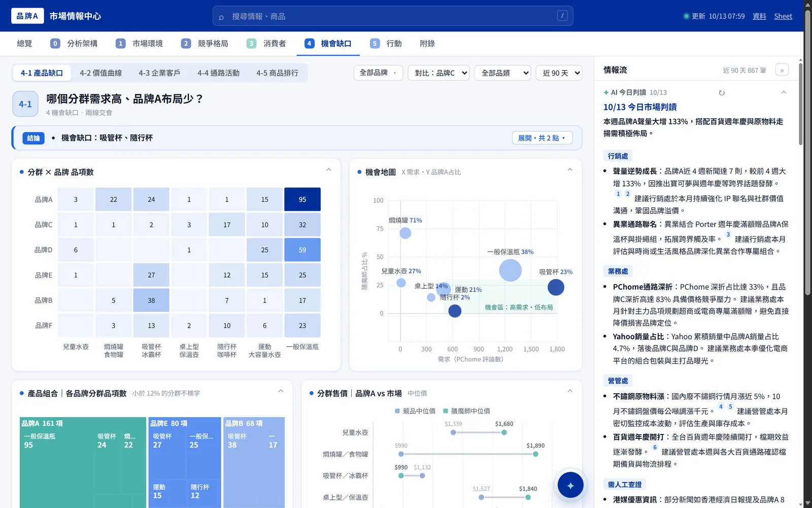Click the 品牌D 一般保溫瓶 heatmap cell 59

[x=302, y=250]
